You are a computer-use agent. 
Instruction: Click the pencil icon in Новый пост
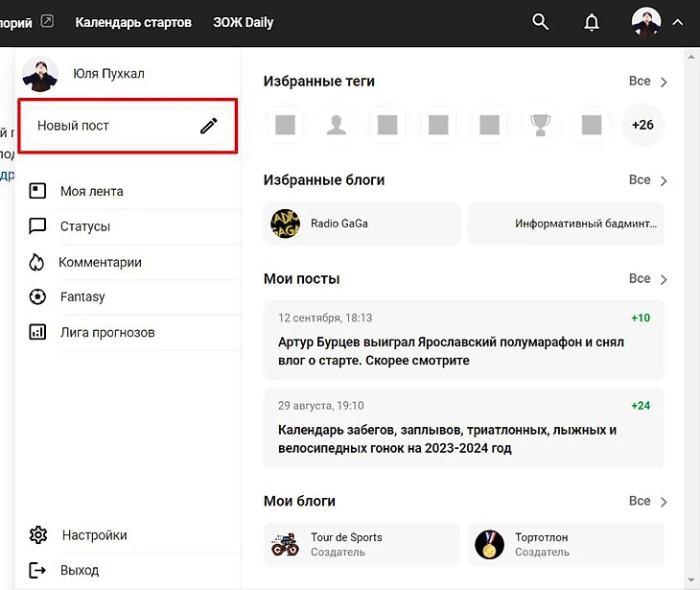pyautogui.click(x=208, y=126)
